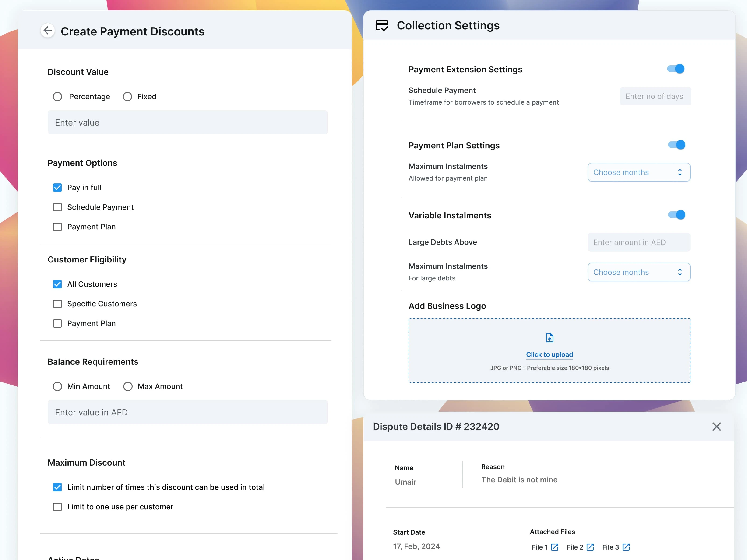Click 'For large debts' caption
747x560 pixels.
pos(432,278)
